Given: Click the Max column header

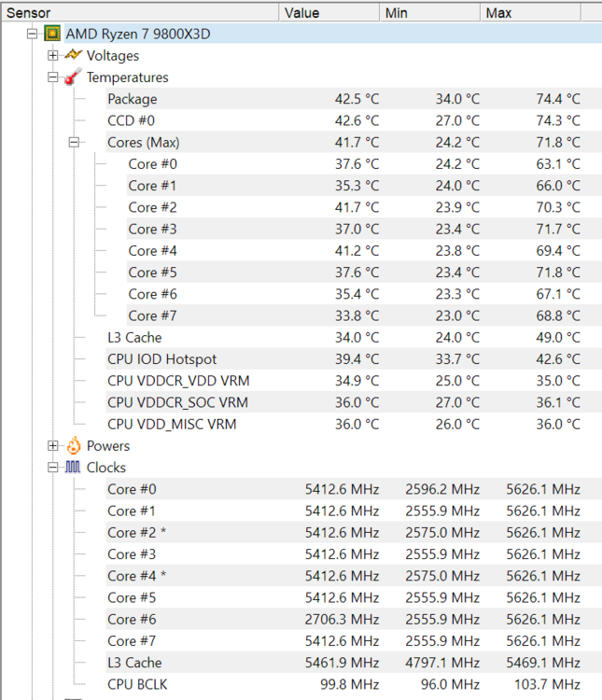Looking at the screenshot, I should 530,13.
